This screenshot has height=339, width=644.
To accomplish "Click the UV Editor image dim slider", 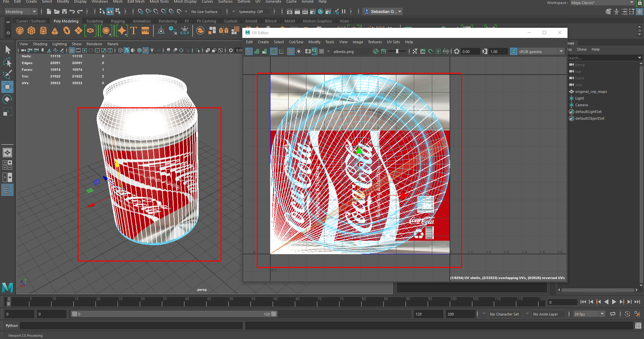I will (397, 51).
